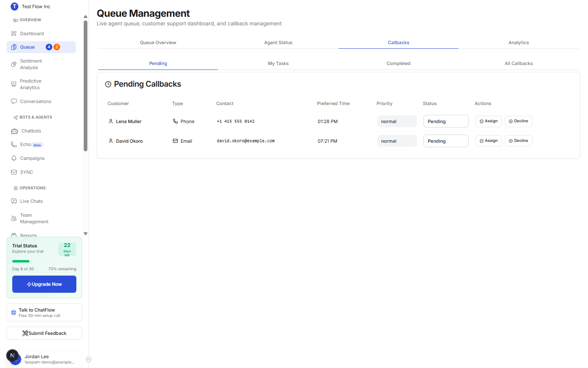The width and height of the screenshot is (588, 368).
Task: Click the Test Flow Inc logo avatar
Action: [15, 7]
